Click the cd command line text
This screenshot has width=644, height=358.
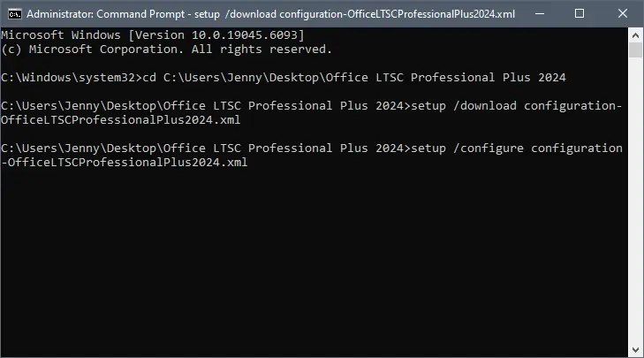[354, 78]
